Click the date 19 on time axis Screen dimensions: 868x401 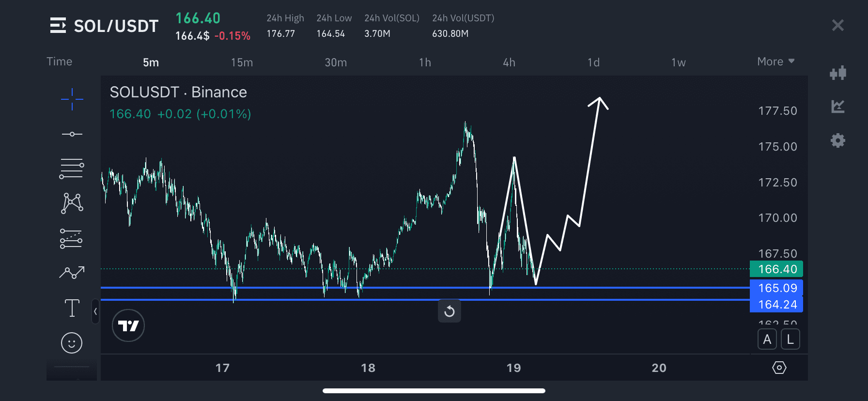coord(513,368)
